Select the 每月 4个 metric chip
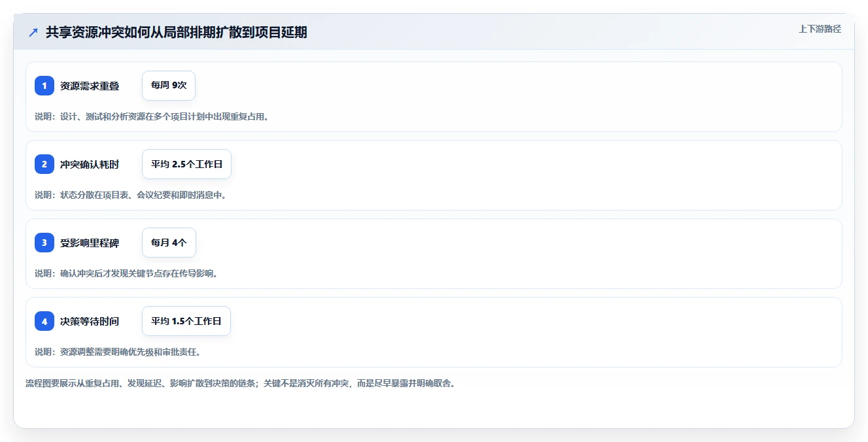The width and height of the screenshot is (868, 442). [169, 243]
